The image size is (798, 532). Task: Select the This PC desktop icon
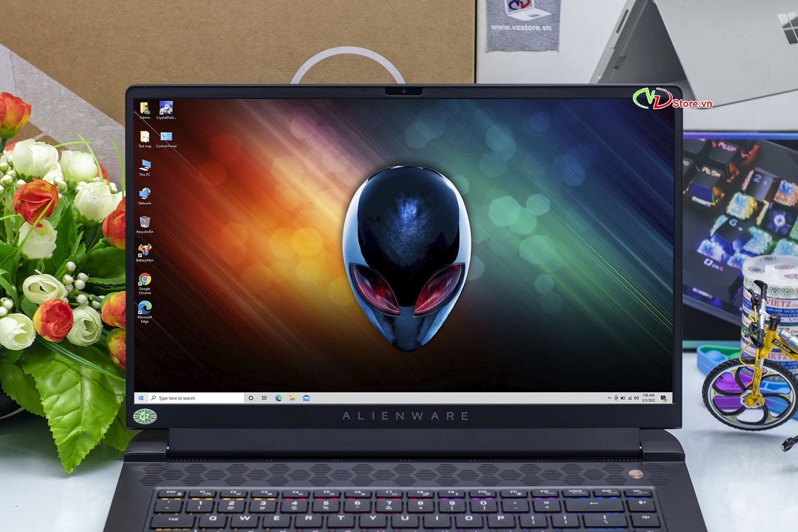pyautogui.click(x=145, y=168)
